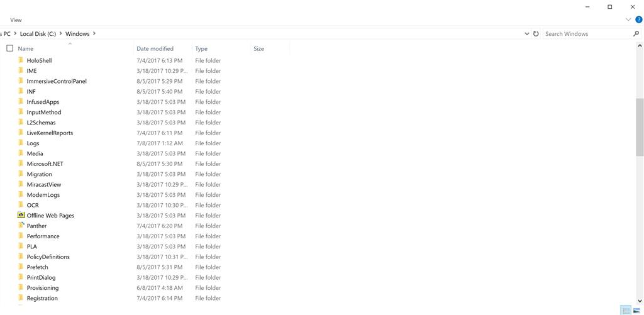644x315 pixels.
Task: Expand the ribbon with the chevron
Action: (x=628, y=19)
